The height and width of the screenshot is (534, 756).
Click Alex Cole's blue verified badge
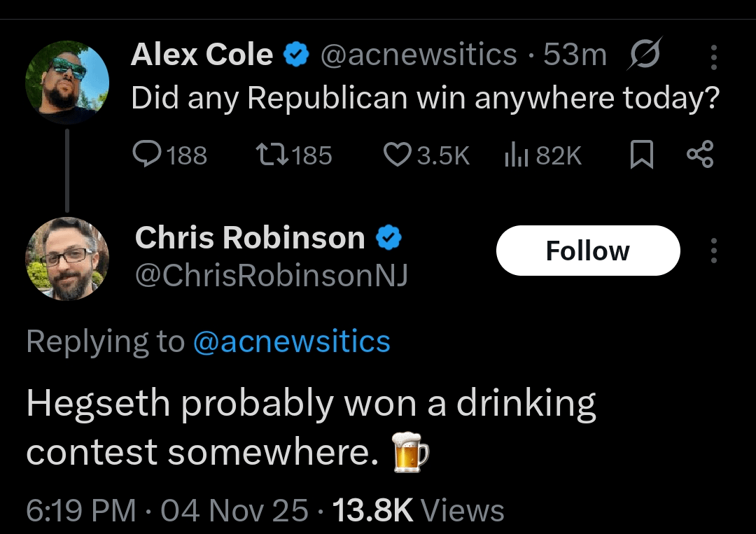297,55
